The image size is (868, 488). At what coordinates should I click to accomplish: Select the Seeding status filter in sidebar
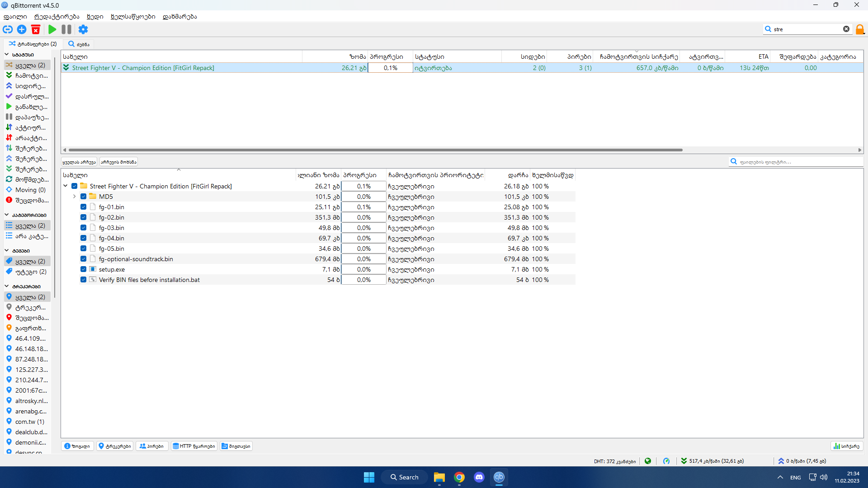27,86
